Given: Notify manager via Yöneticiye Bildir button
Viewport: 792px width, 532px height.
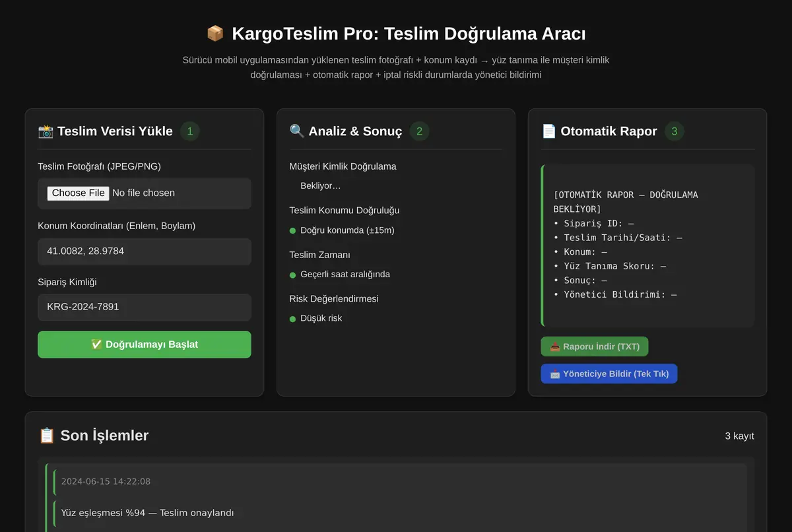Looking at the screenshot, I should click(x=609, y=374).
